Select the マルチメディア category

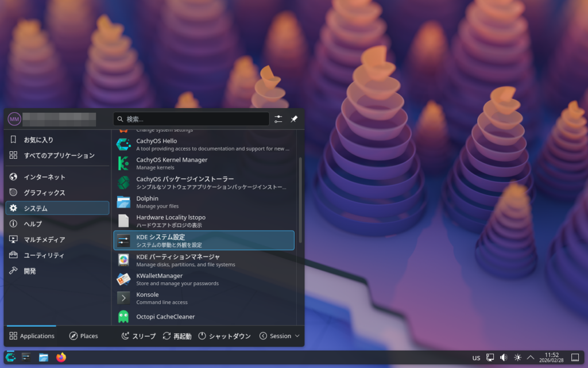pos(57,239)
